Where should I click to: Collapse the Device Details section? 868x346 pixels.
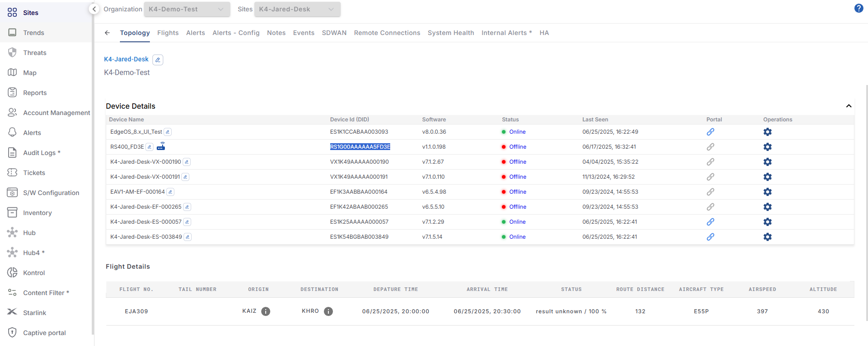pyautogui.click(x=848, y=106)
